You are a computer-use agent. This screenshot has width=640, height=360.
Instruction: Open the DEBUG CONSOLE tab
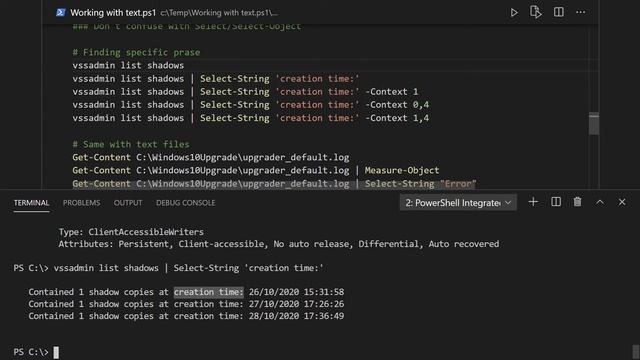[186, 203]
